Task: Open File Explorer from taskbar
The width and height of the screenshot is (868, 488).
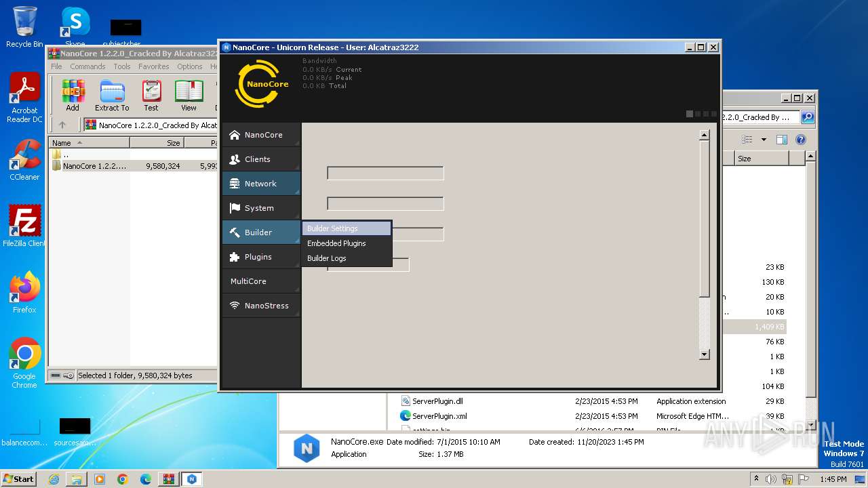Action: click(x=77, y=479)
